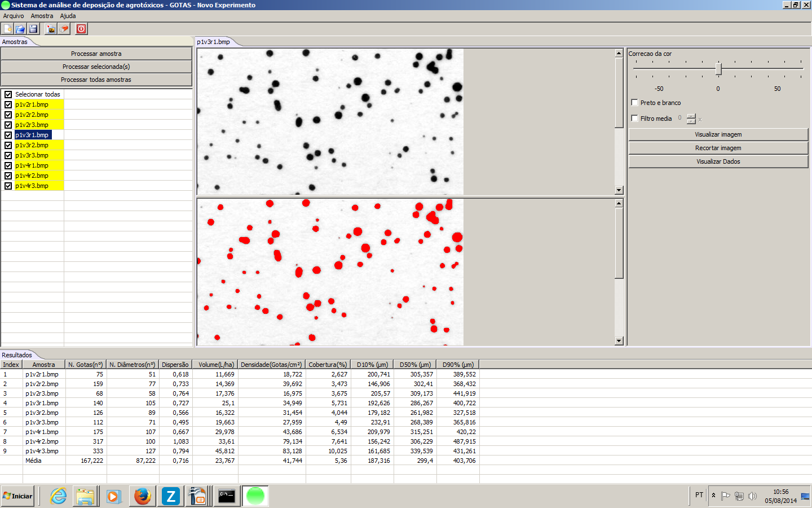Click the green GOTAS taskbar icon
Screen dimensions: 812x508
coord(255,496)
